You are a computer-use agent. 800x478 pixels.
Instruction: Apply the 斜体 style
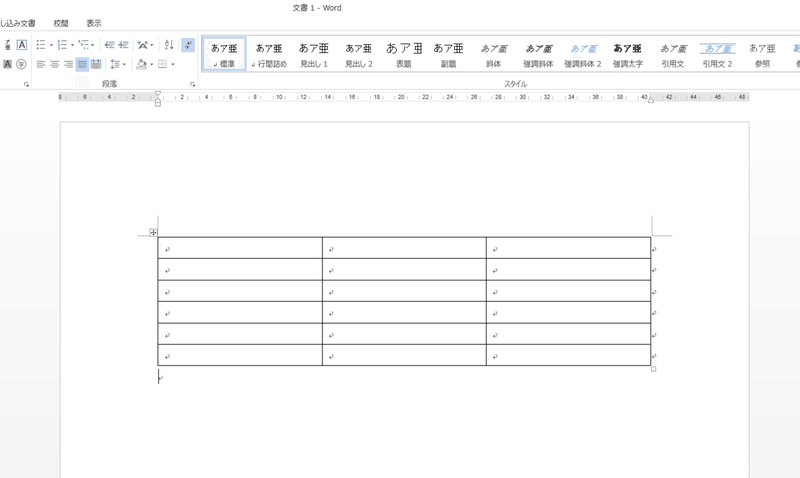493,54
